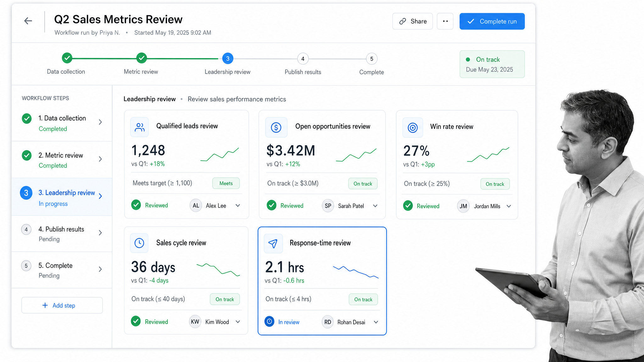
Task: Click the JM avatar initials
Action: [x=463, y=206]
